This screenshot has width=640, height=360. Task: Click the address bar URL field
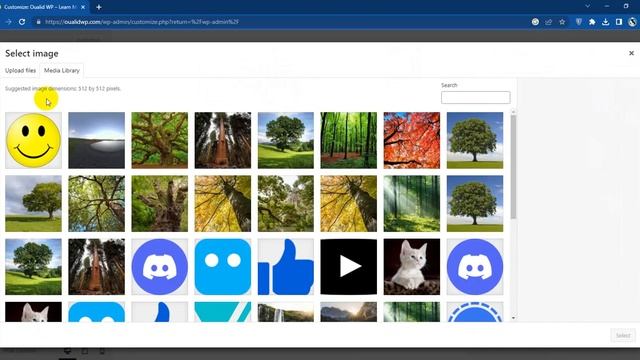point(282,22)
